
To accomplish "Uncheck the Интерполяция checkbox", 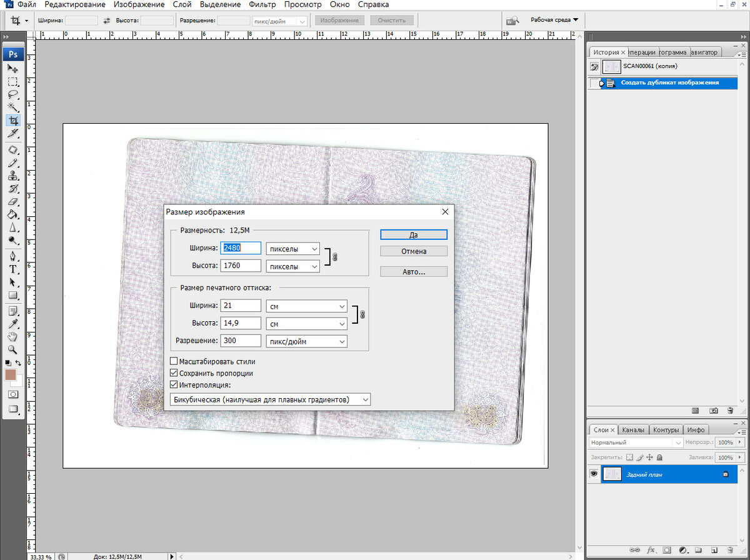I will click(x=174, y=385).
